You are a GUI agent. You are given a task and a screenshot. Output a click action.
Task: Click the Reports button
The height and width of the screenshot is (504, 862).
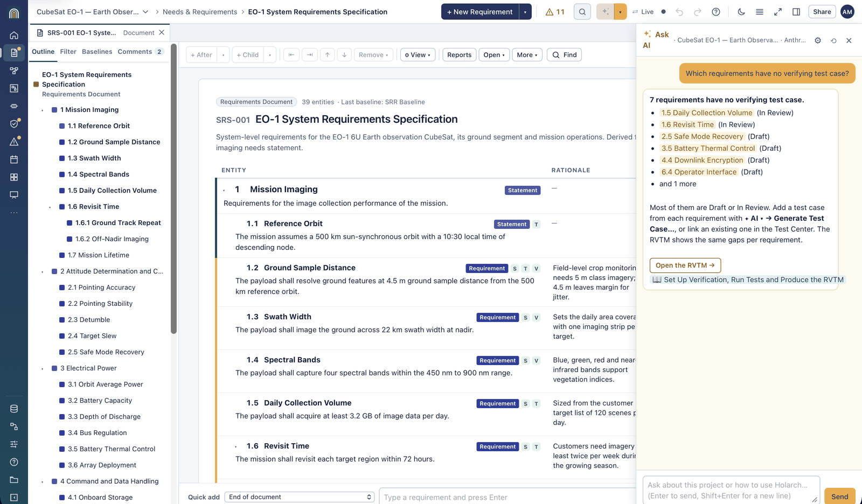tap(459, 55)
